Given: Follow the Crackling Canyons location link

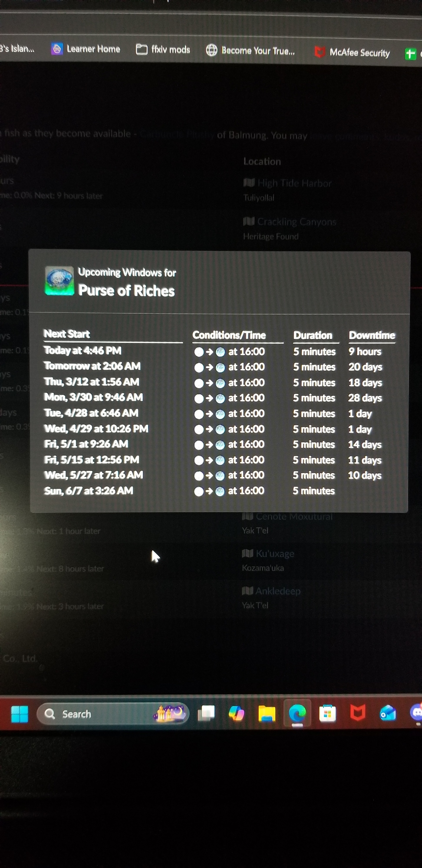Looking at the screenshot, I should (x=297, y=222).
